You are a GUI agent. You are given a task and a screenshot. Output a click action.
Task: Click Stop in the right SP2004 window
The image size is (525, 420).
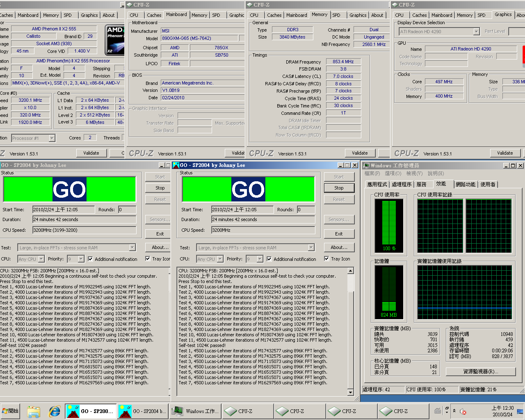(x=339, y=188)
